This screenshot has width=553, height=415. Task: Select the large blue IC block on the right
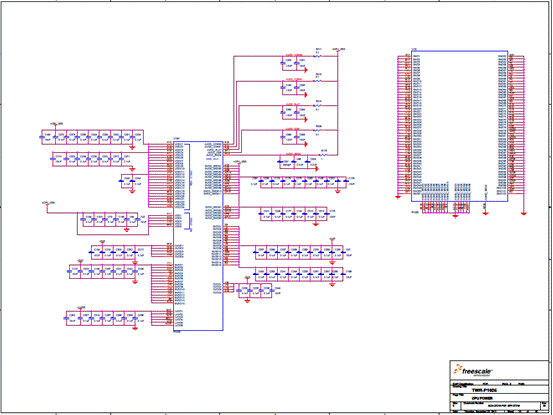click(x=460, y=126)
